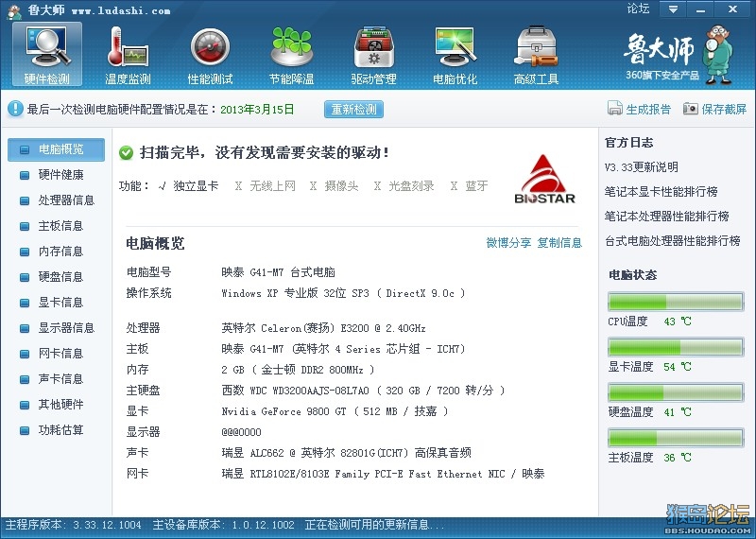Image resolution: width=756 pixels, height=539 pixels.
Task: Open the 性能测试 speedometer tool
Action: point(210,56)
